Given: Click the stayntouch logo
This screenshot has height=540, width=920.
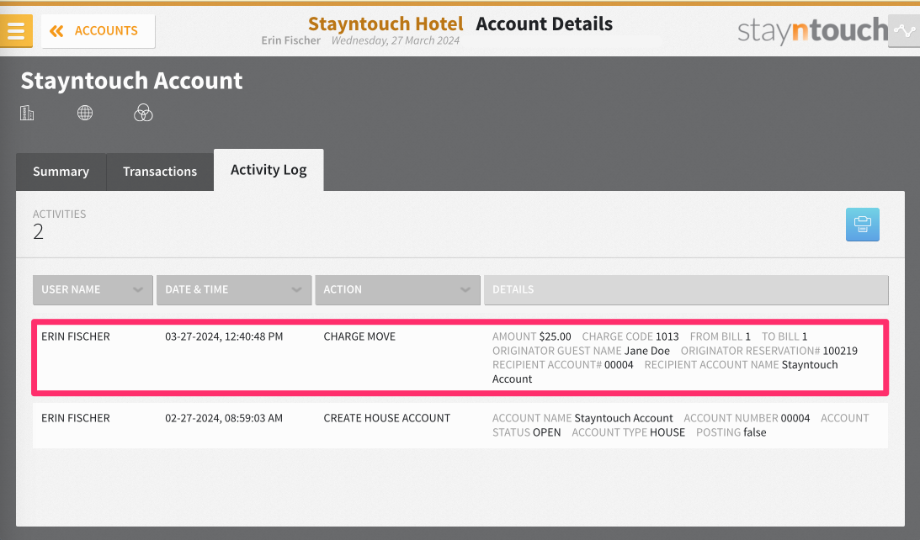Looking at the screenshot, I should 813,31.
